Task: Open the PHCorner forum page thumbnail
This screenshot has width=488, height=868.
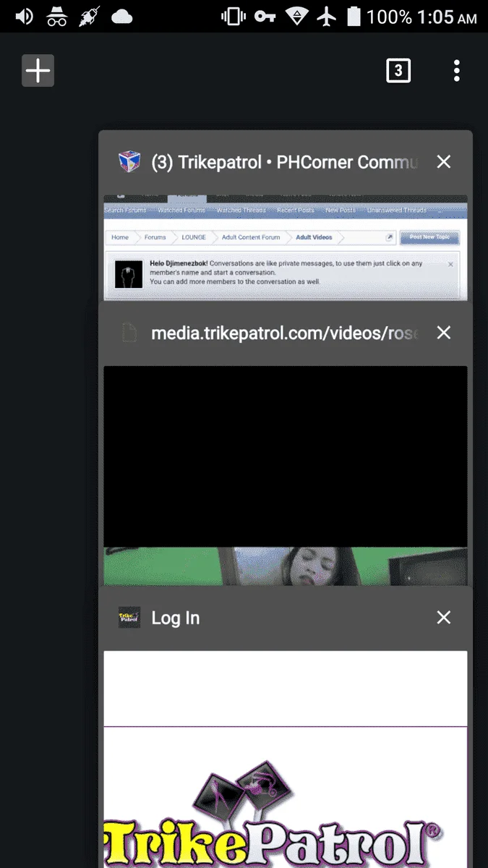Action: pos(286,247)
